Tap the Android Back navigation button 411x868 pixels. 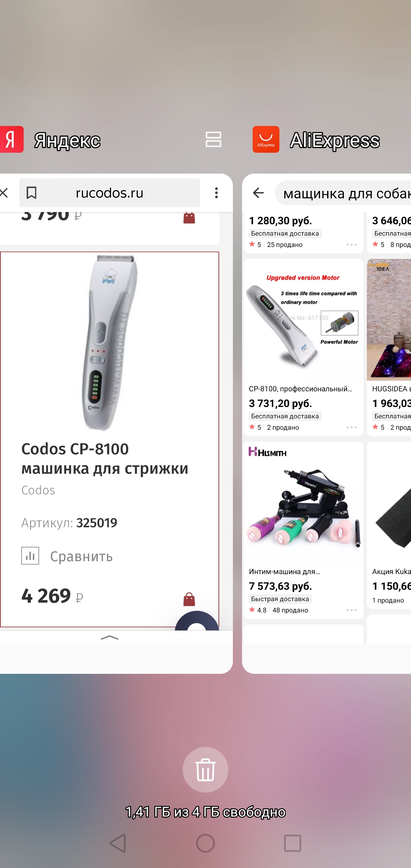tap(118, 843)
